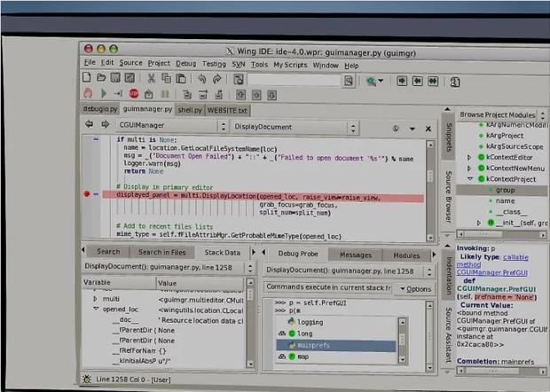The image size is (550, 392).
Task: Cut selection with the scissors icon
Action: pyautogui.click(x=151, y=78)
